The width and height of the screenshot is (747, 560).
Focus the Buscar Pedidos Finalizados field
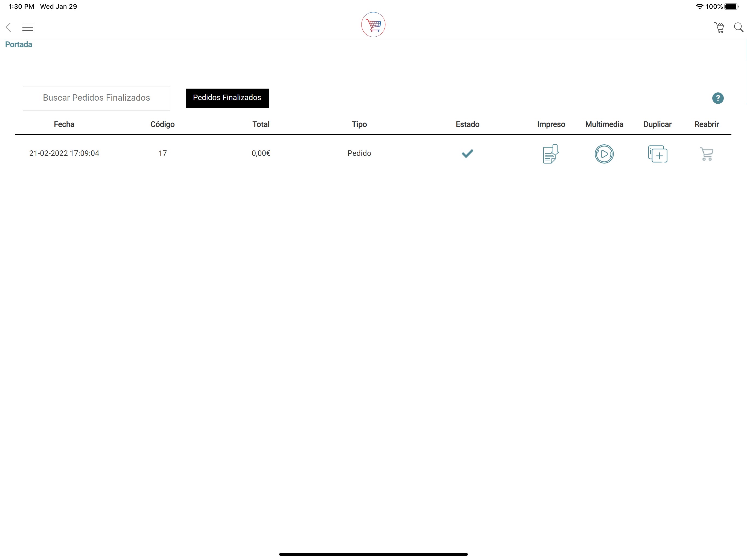tap(96, 98)
